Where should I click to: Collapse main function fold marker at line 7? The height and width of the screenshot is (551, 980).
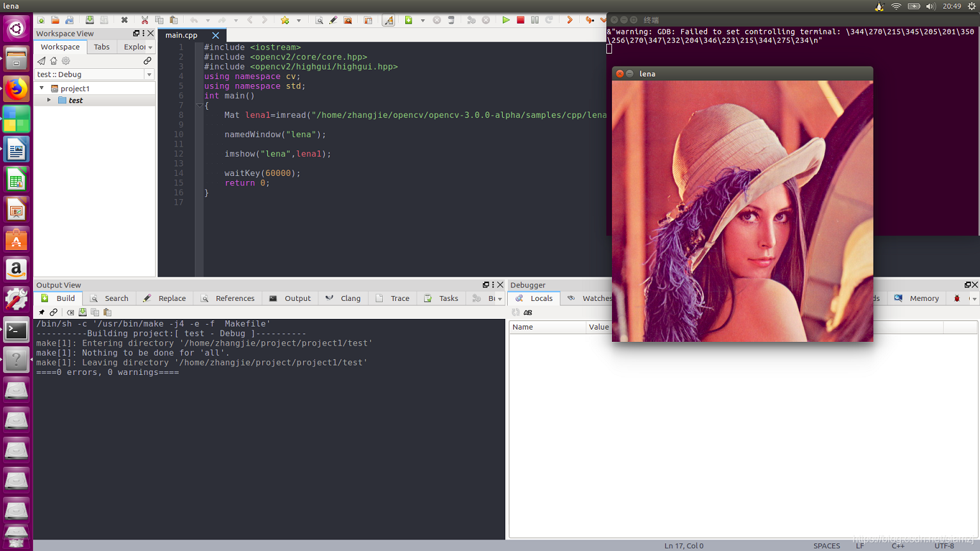(199, 105)
